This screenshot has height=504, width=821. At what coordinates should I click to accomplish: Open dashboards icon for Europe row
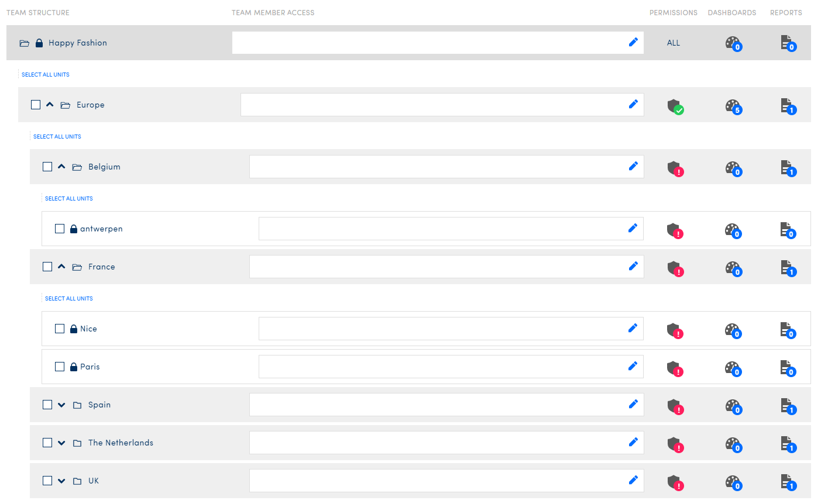tap(733, 106)
